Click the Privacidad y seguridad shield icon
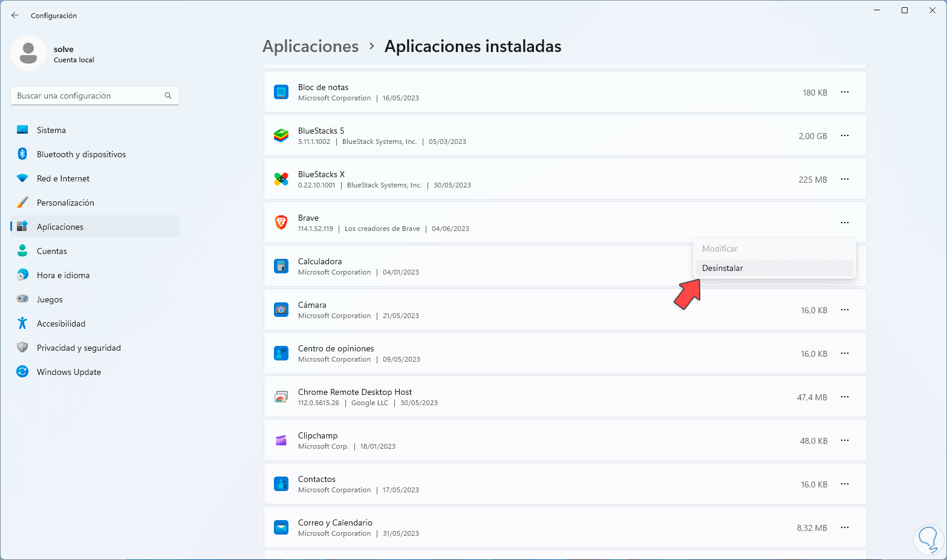Image resolution: width=947 pixels, height=560 pixels. [x=22, y=348]
